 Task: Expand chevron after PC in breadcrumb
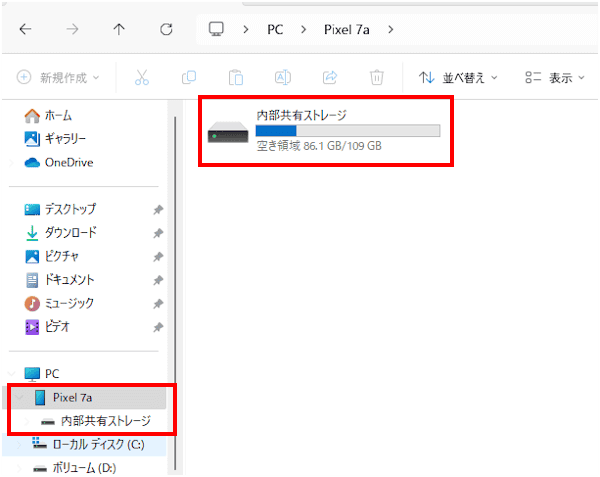coord(303,29)
